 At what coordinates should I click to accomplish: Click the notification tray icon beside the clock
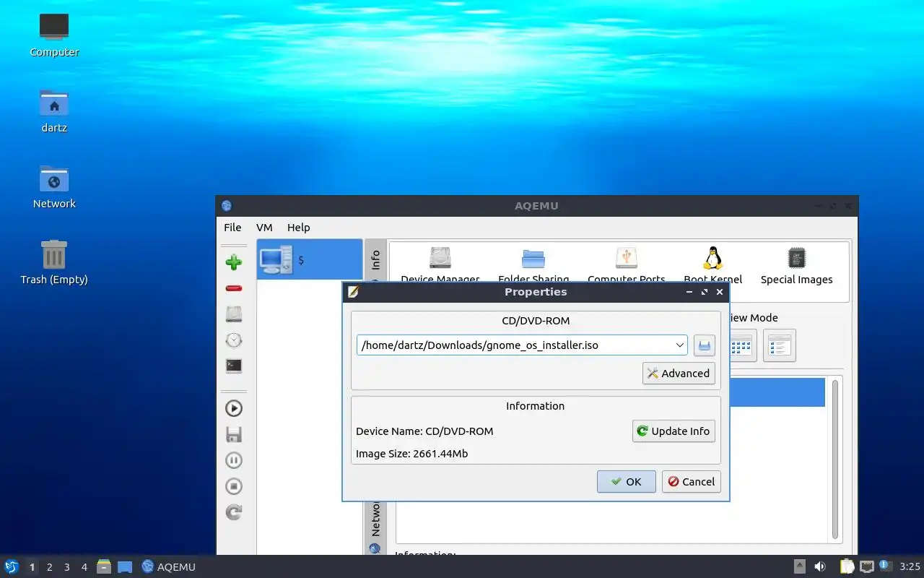(886, 567)
